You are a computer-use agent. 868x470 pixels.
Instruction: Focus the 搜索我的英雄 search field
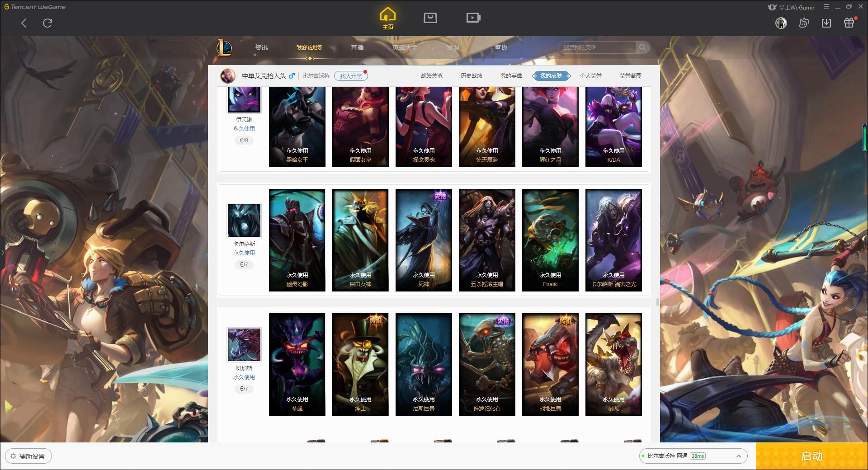(x=598, y=47)
